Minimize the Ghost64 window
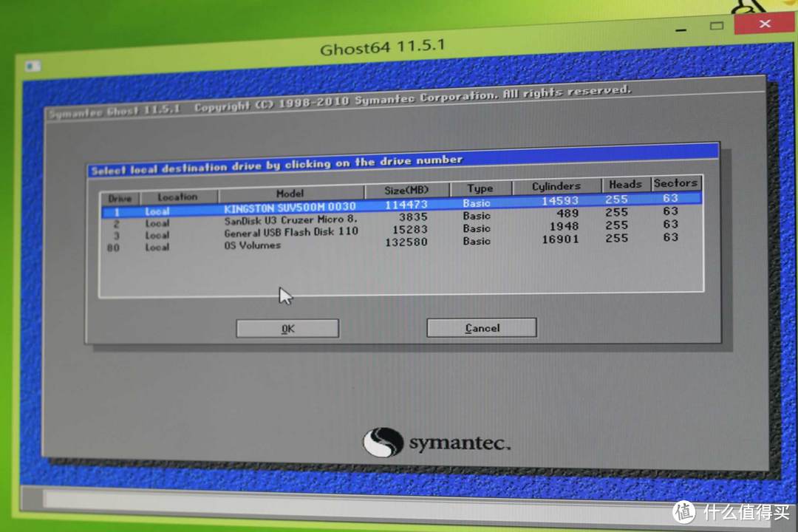The width and height of the screenshot is (798, 532). click(681, 30)
